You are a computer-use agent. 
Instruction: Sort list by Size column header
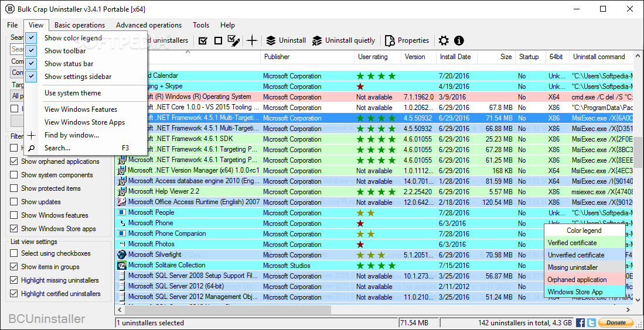[x=496, y=57]
